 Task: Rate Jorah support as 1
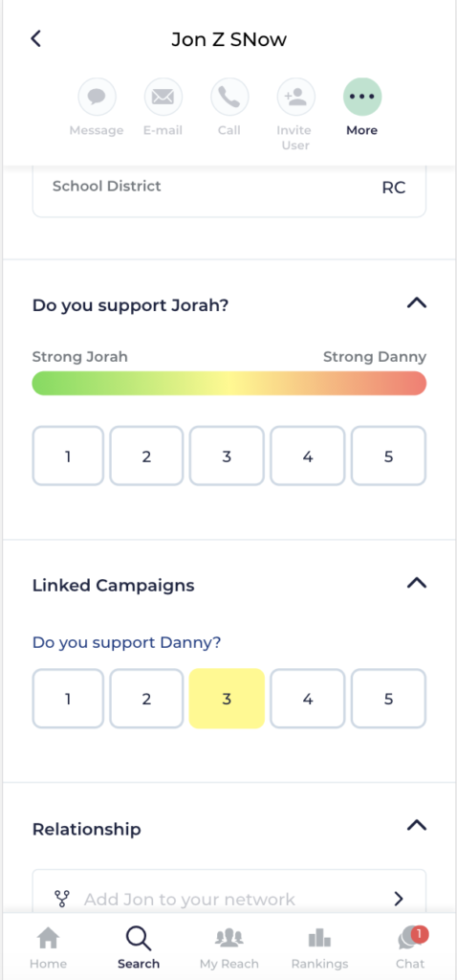click(x=68, y=457)
